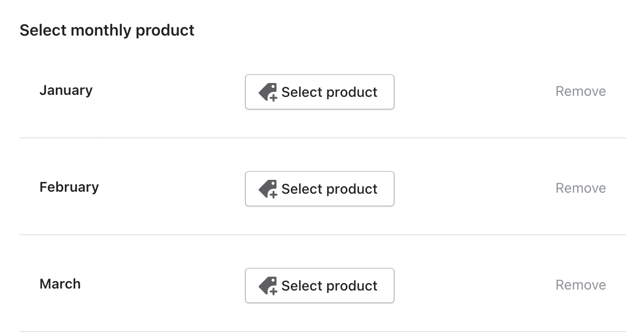This screenshot has height=333, width=644.
Task: Click the tag icon in March's button
Action: [267, 284]
